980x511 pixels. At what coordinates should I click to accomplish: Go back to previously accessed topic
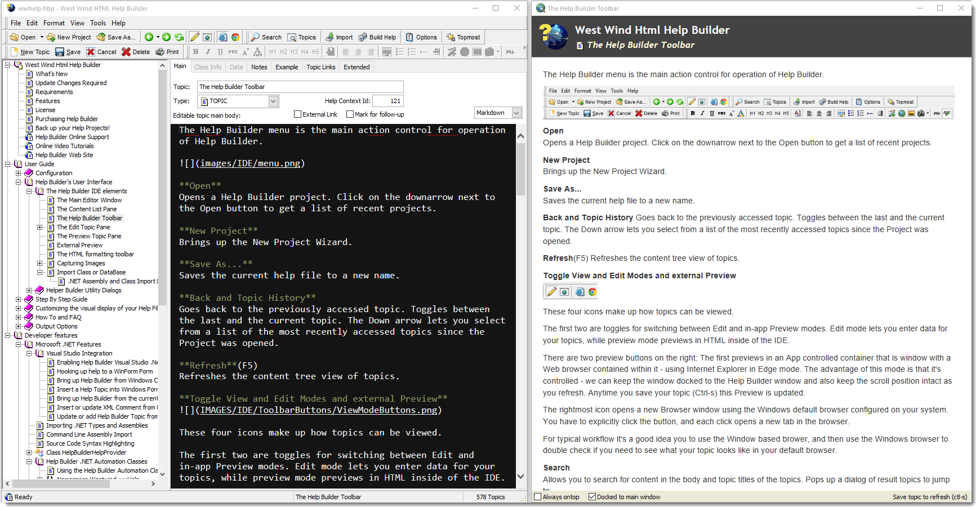click(x=149, y=37)
